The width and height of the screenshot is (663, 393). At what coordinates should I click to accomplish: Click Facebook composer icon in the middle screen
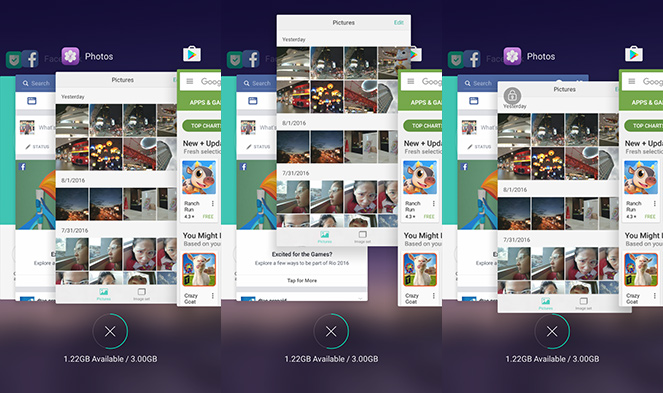pyautogui.click(x=253, y=101)
